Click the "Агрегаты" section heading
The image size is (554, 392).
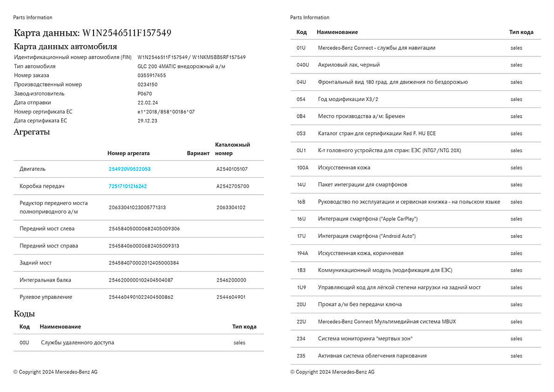click(32, 132)
